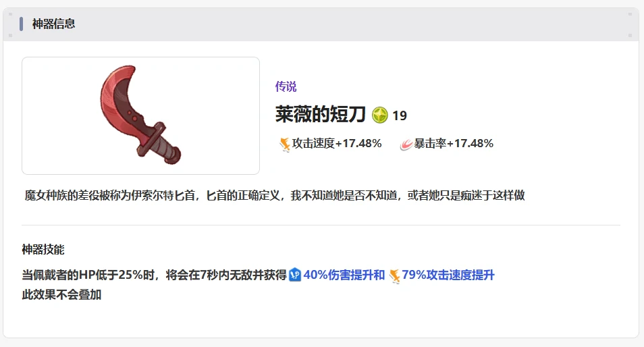The width and height of the screenshot is (644, 347).
Task: Open the 40%伤害提升和 link
Action: click(344, 275)
